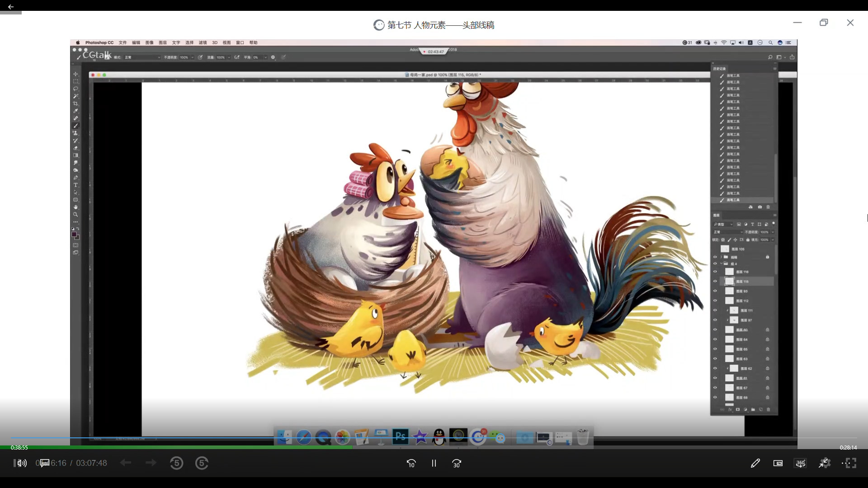Open the 窗口 menu
Image resolution: width=868 pixels, height=488 pixels.
[240, 42]
